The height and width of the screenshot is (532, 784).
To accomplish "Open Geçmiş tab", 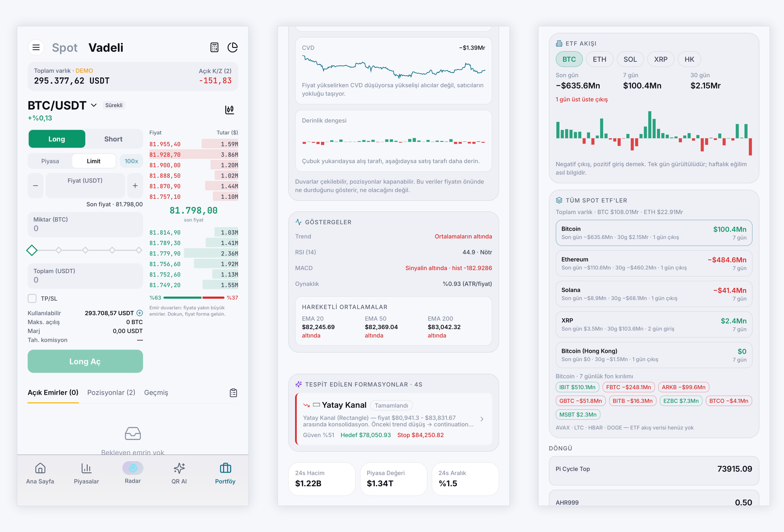I will [x=156, y=392].
